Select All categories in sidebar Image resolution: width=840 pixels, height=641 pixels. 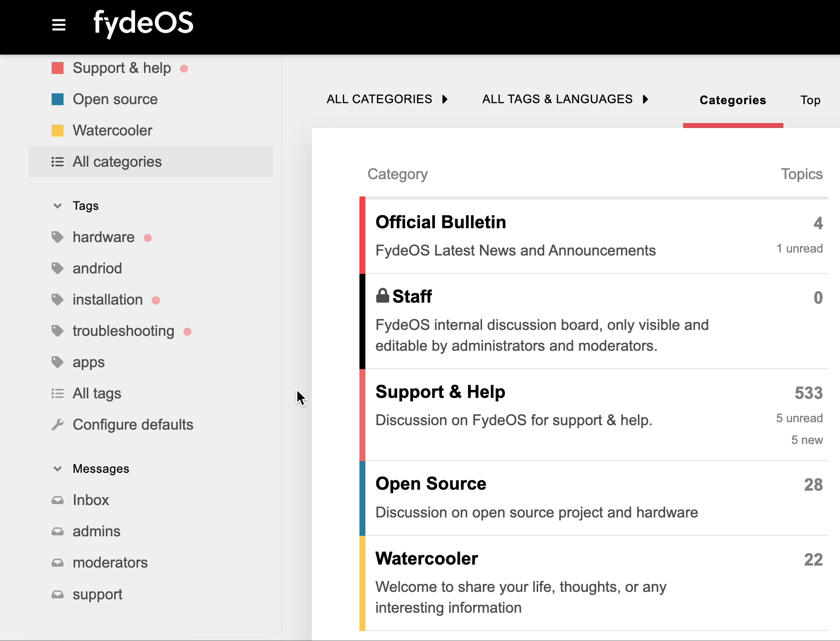pos(151,162)
